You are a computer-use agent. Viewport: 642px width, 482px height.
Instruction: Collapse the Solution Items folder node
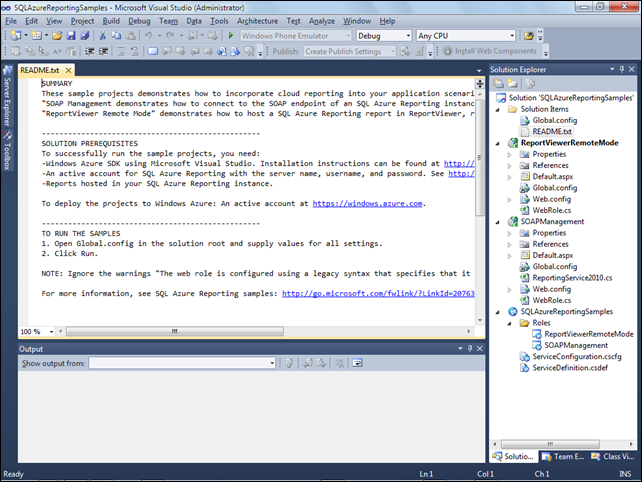tap(498, 109)
